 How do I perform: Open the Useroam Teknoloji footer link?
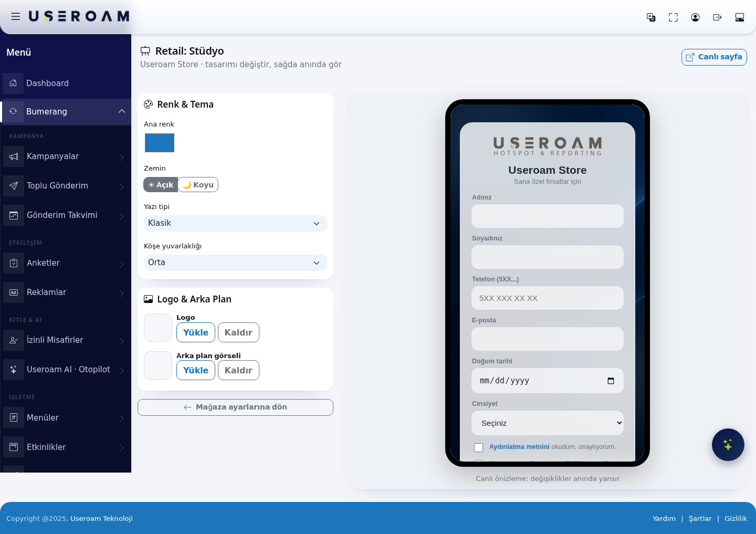101,518
